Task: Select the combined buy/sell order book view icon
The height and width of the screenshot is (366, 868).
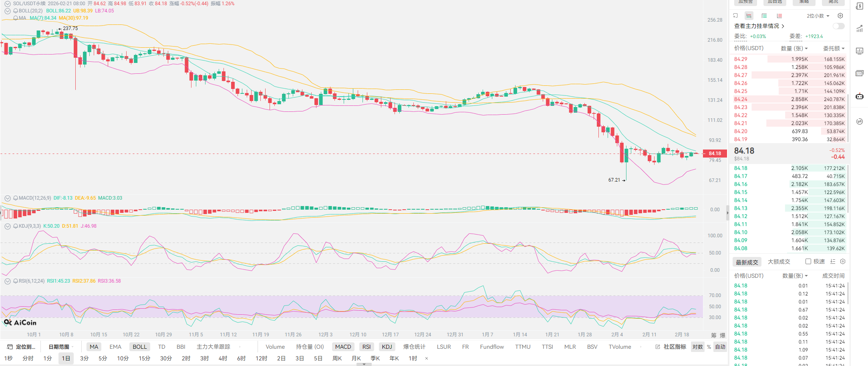Action: (x=749, y=16)
